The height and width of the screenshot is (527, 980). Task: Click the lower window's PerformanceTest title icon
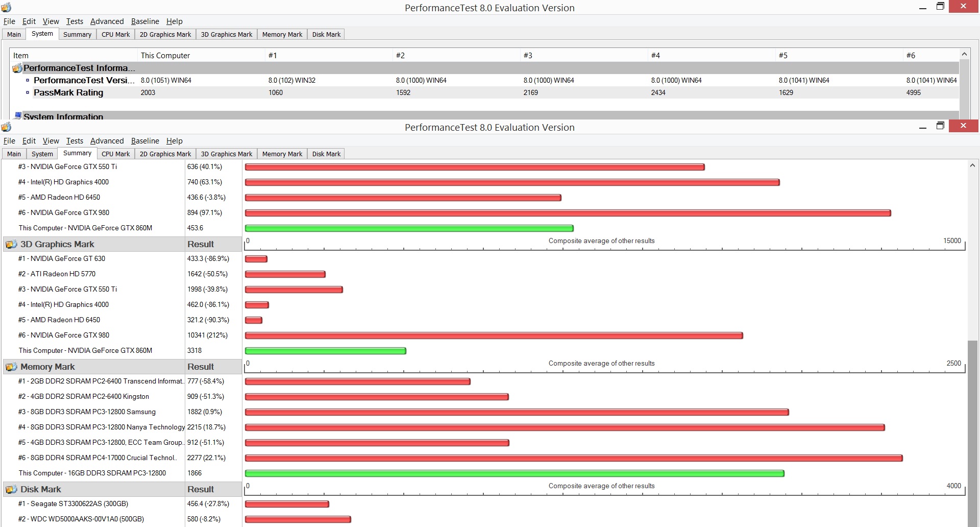(6, 127)
